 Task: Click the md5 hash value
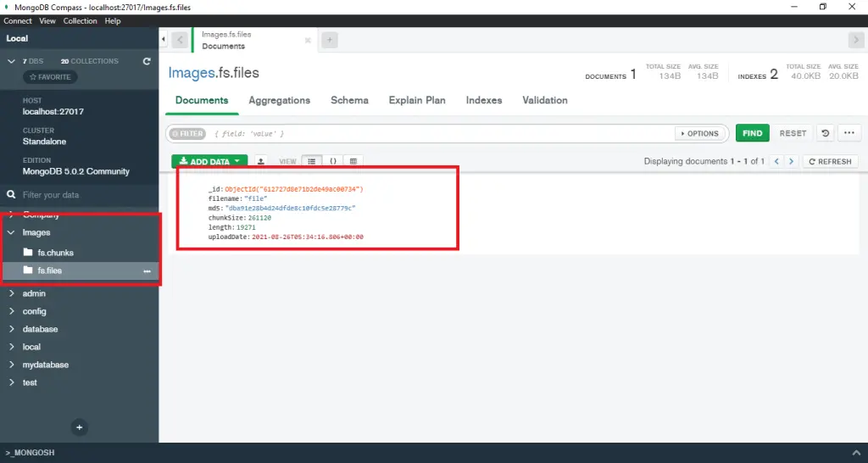(290, 209)
